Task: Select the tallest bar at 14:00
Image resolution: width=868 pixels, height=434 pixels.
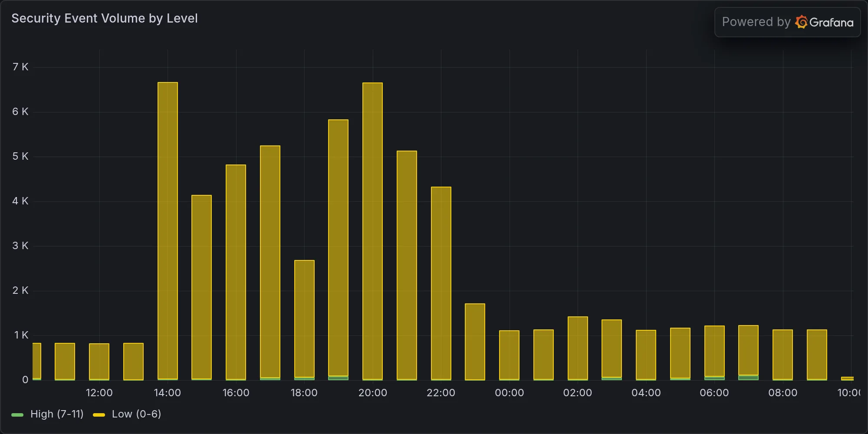Action: point(168,231)
